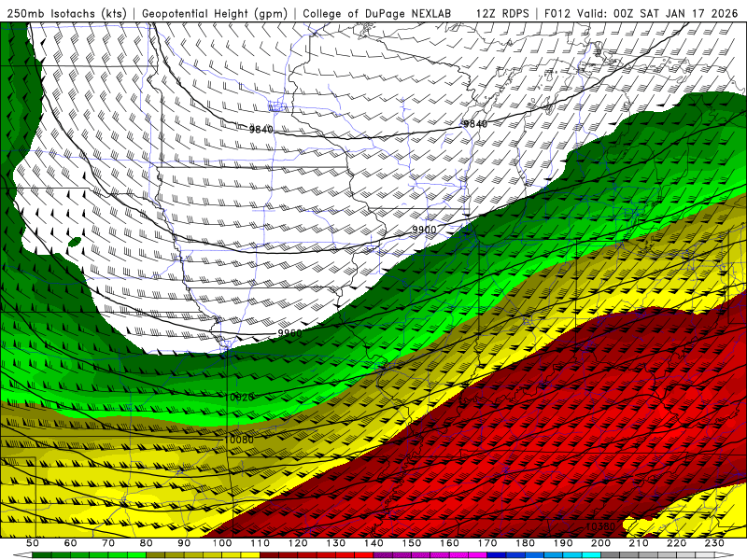Click the colorbar scale label 140
This screenshot has height=560, width=747.
(373, 543)
